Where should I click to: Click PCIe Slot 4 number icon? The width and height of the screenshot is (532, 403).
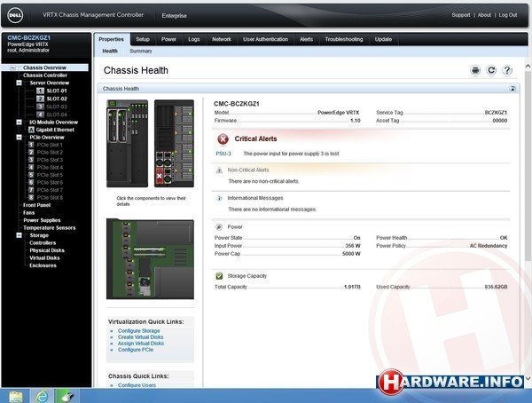31,167
